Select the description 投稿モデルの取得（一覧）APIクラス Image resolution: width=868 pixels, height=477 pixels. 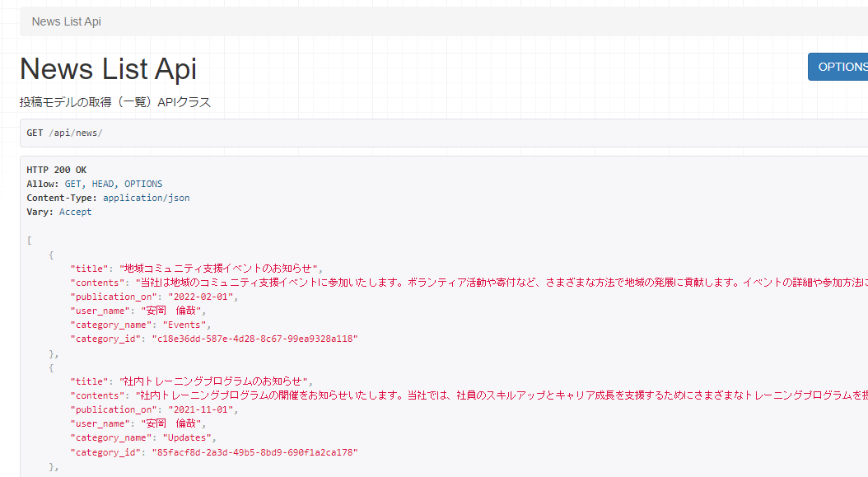tap(115, 102)
